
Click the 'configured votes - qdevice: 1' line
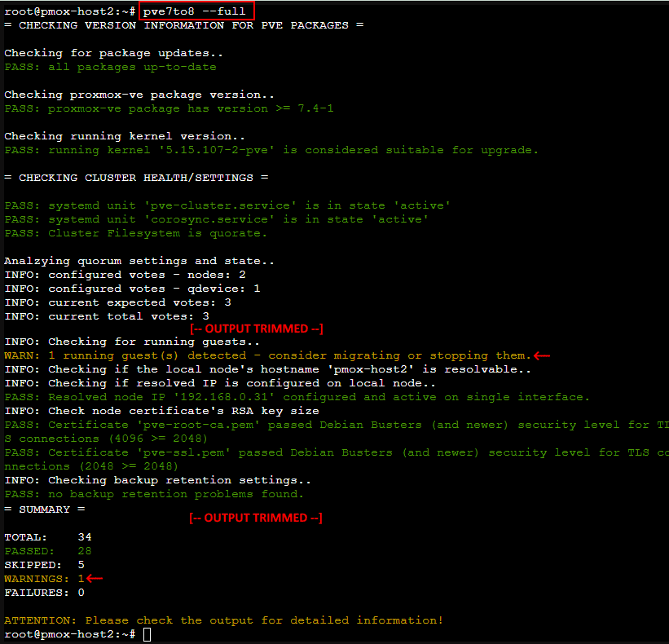pyautogui.click(x=132, y=289)
